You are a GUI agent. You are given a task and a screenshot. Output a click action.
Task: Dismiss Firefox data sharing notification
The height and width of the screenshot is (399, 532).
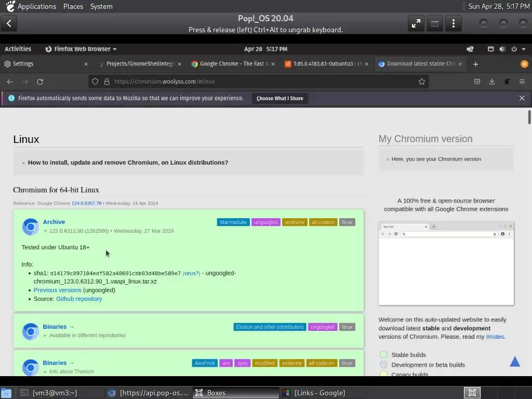(x=522, y=98)
